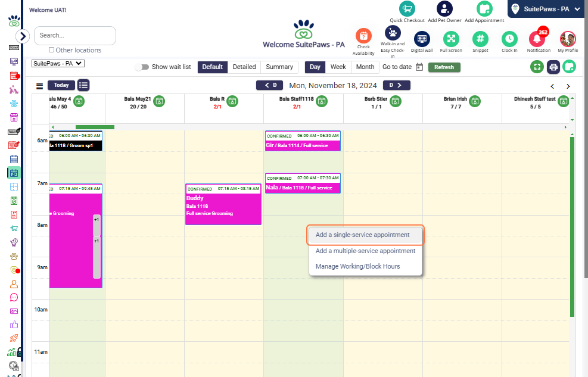Click the green horizontal scrollbar thumb

click(x=95, y=127)
